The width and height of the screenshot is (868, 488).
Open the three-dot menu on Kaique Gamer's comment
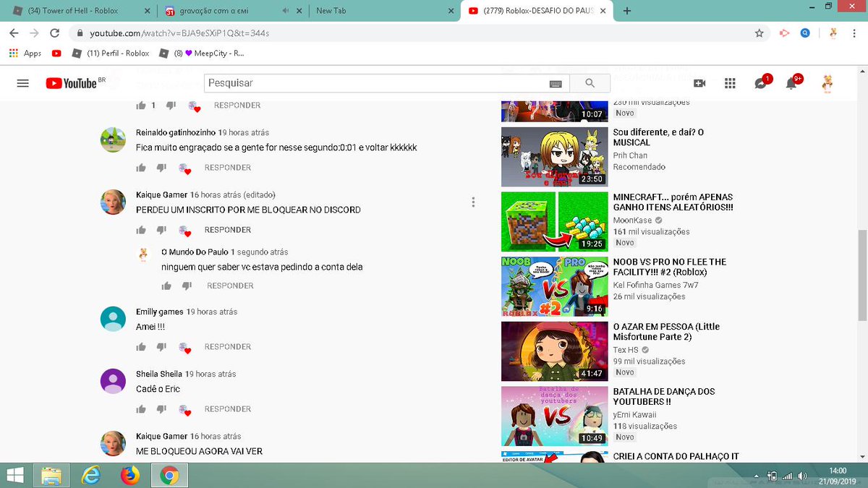[x=473, y=202]
